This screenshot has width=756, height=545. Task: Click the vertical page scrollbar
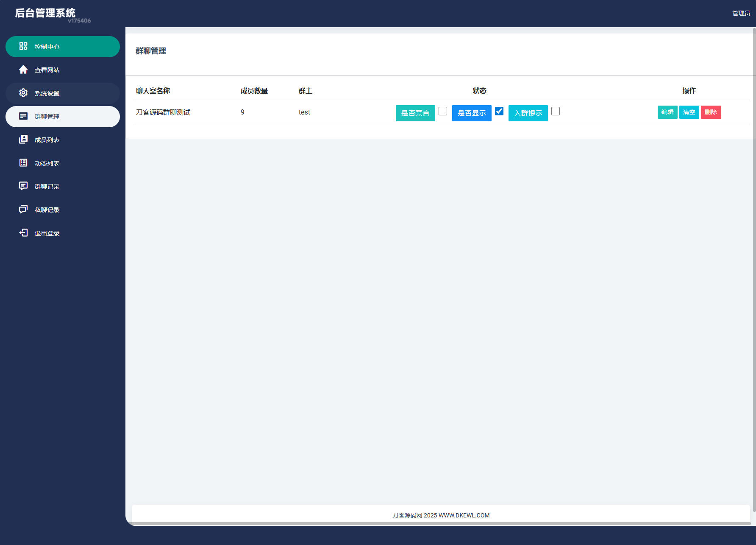click(754, 254)
